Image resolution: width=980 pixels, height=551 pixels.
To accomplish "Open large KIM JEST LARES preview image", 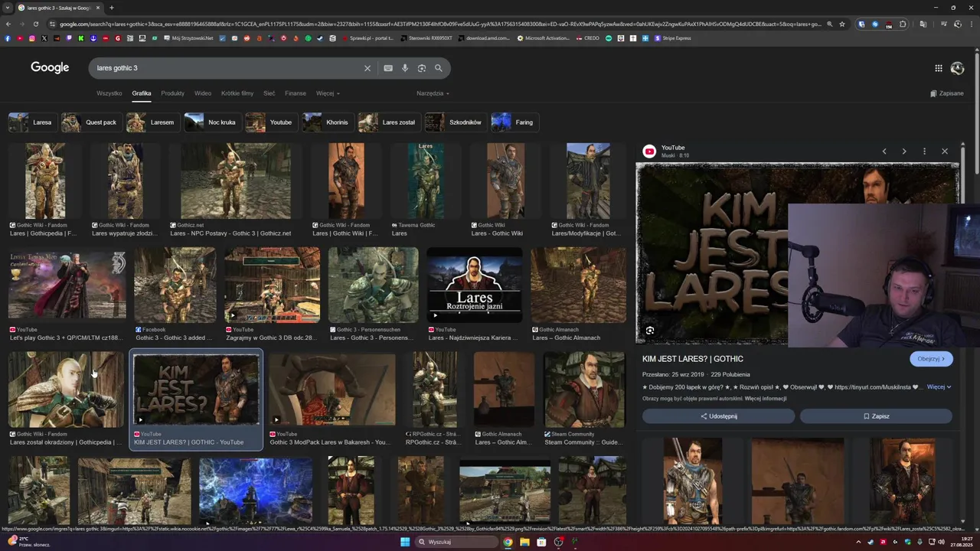I will pyautogui.click(x=796, y=254).
